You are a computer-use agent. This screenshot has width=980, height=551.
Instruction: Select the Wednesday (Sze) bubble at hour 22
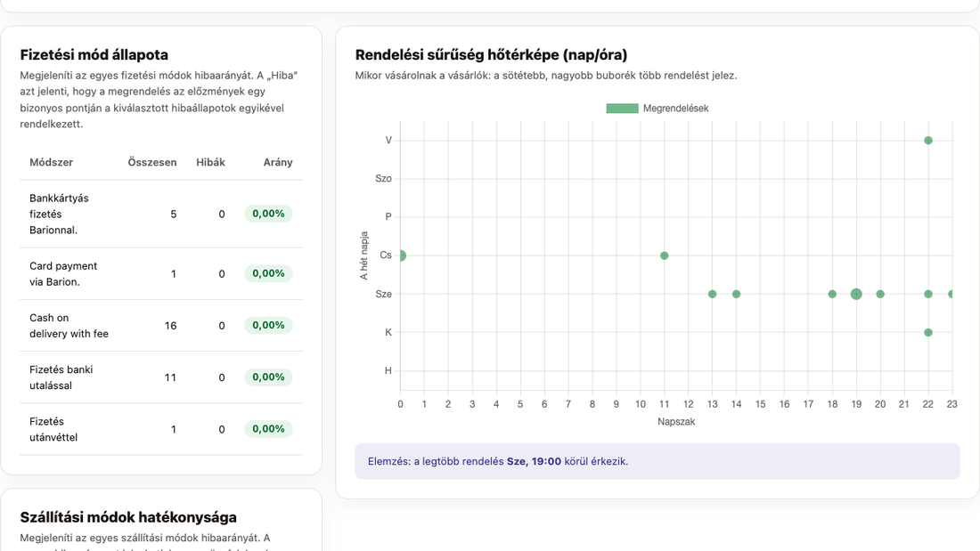coord(928,295)
